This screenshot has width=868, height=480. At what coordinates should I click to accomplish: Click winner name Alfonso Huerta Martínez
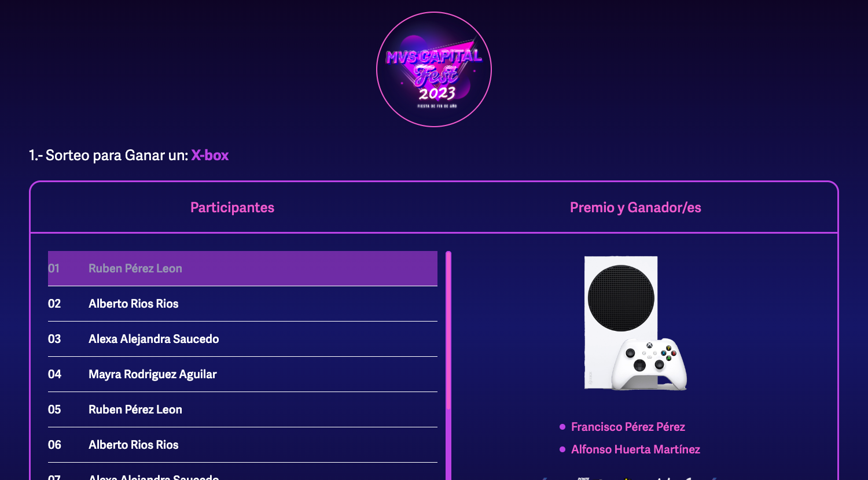click(x=635, y=449)
